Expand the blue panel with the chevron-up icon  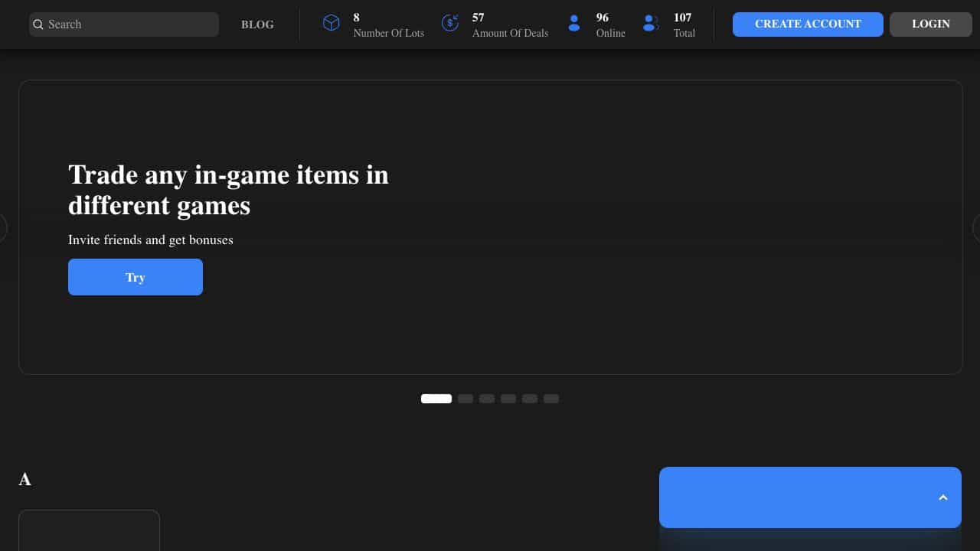[943, 497]
